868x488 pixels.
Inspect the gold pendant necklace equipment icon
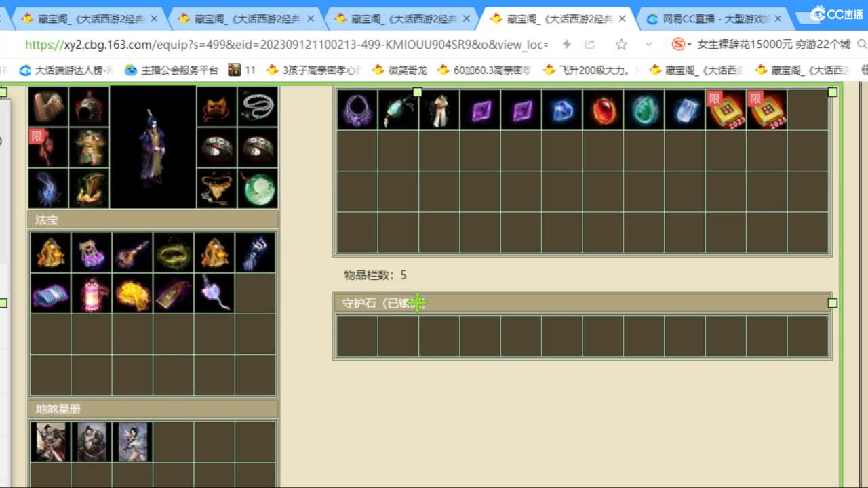(216, 188)
